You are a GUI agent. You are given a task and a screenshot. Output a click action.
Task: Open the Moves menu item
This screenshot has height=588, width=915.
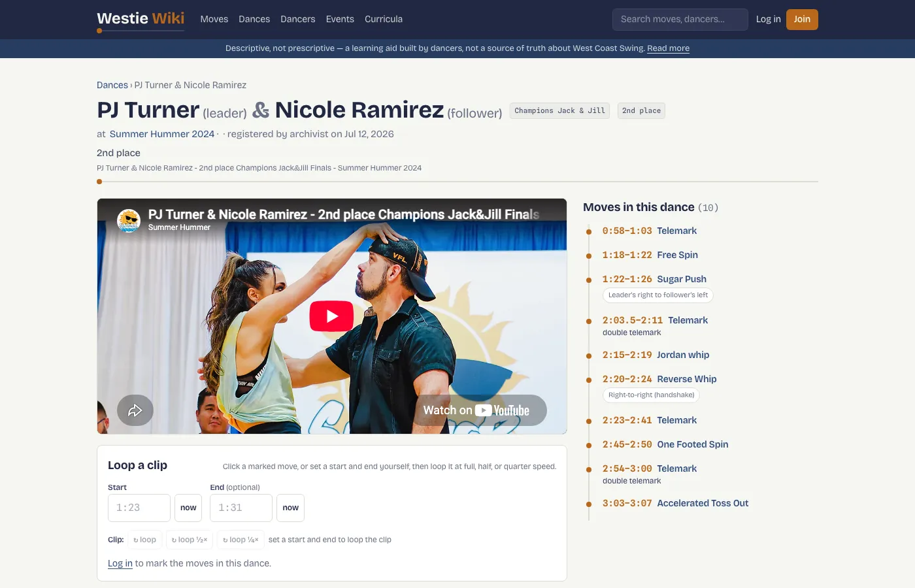pos(214,19)
